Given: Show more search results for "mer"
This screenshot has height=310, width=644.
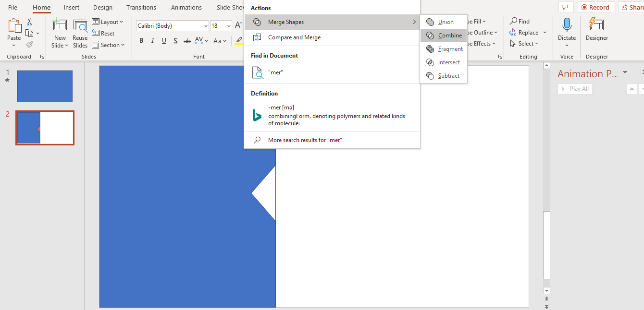Looking at the screenshot, I should (x=332, y=140).
